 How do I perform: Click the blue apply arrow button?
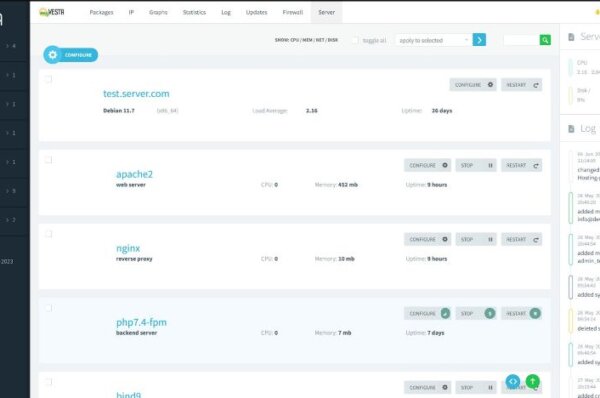(x=479, y=40)
